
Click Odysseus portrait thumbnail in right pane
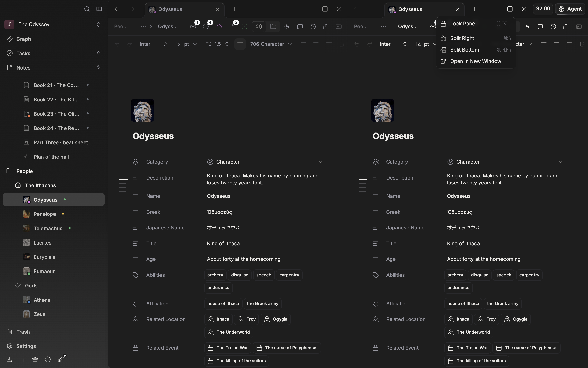[382, 110]
